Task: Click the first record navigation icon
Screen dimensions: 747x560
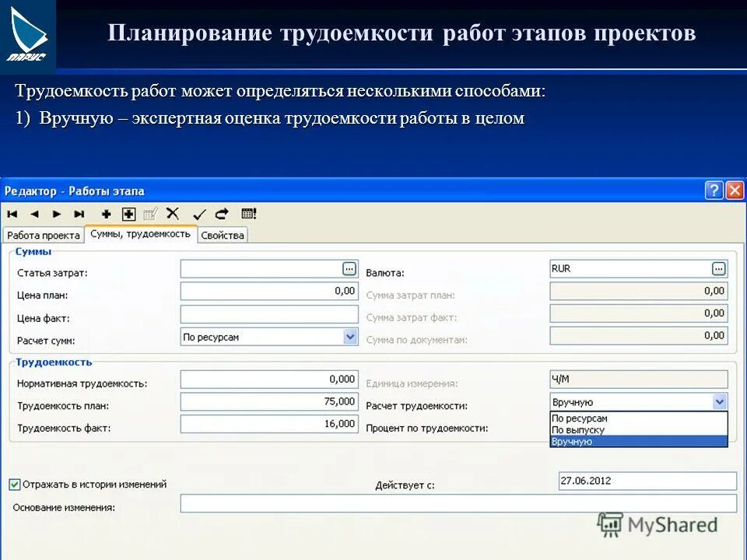Action: coord(12,214)
